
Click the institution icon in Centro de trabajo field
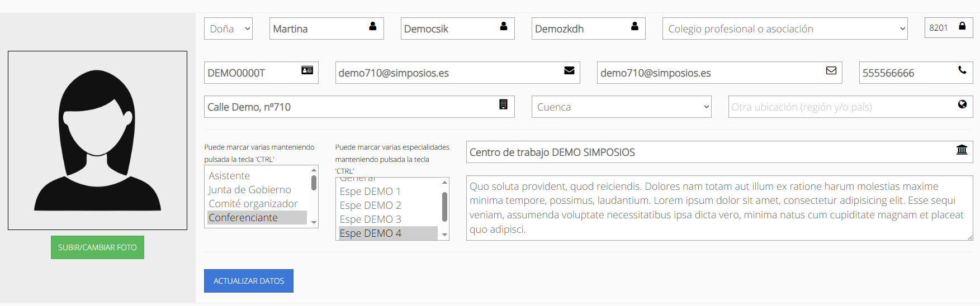[962, 150]
